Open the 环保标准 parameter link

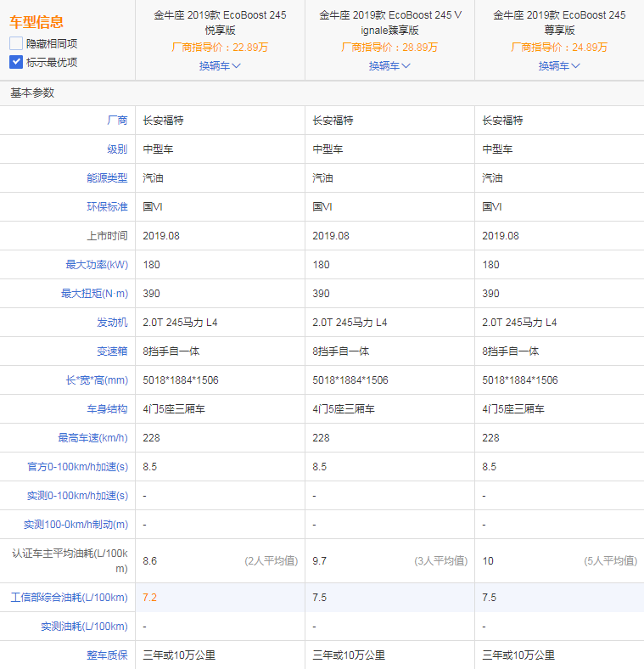(107, 207)
